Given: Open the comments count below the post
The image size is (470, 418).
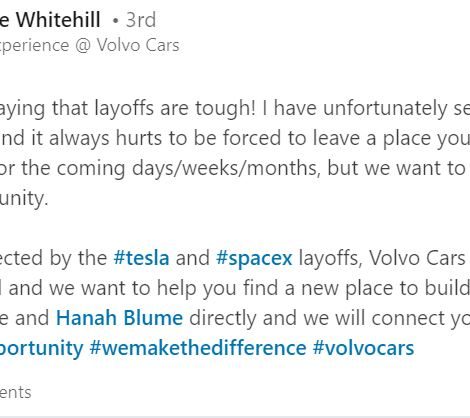Looking at the screenshot, I should pyautogui.click(x=16, y=392).
